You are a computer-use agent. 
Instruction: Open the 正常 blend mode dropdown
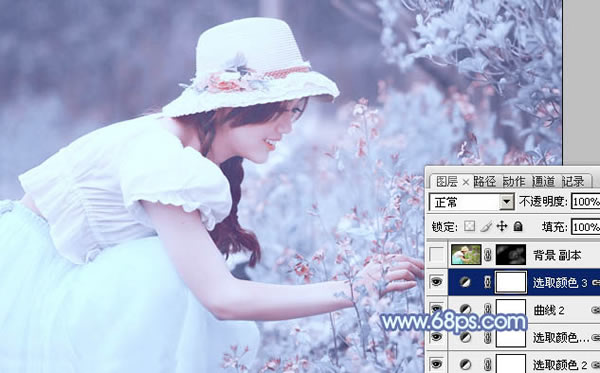coord(471,202)
